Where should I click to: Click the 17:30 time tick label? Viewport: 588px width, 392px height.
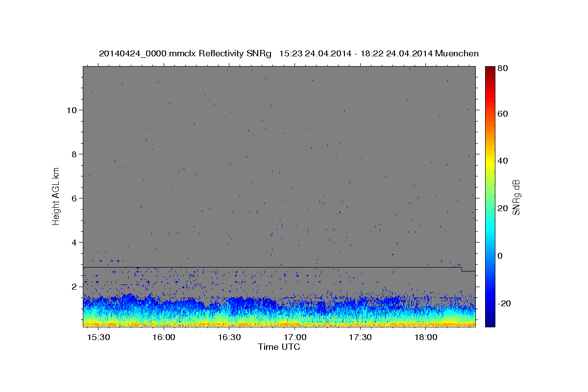point(361,338)
